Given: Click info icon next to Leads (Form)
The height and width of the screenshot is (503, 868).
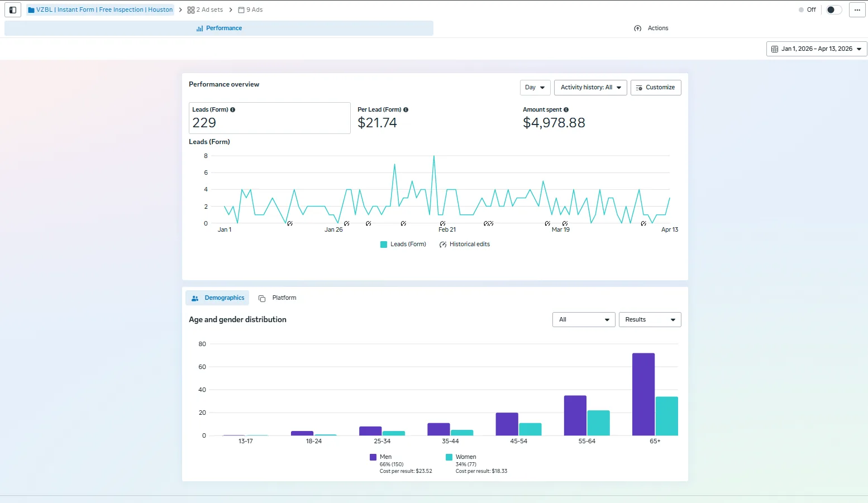Looking at the screenshot, I should [233, 110].
